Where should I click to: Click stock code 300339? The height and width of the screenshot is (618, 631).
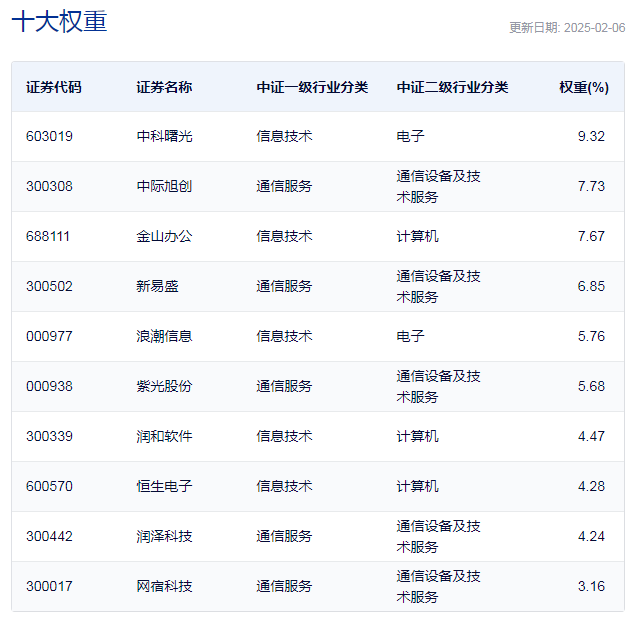click(x=49, y=436)
